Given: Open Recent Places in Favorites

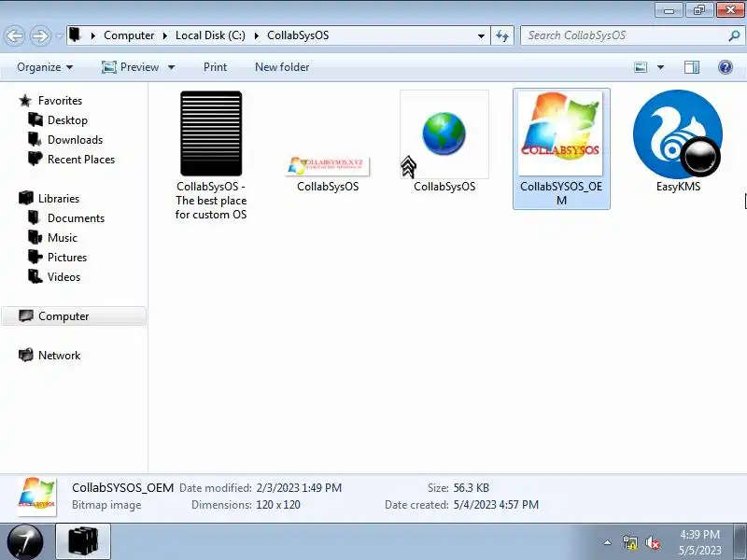Looking at the screenshot, I should pyautogui.click(x=81, y=159).
